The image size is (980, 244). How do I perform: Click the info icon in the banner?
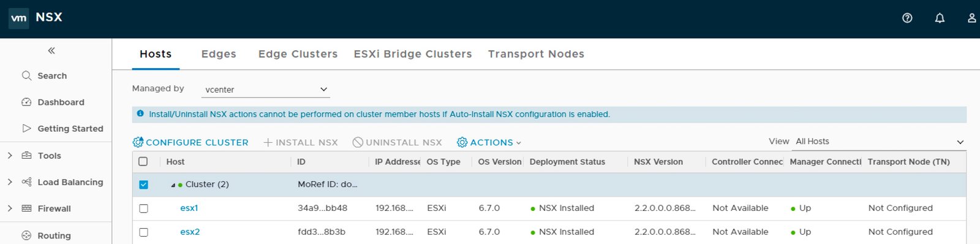(140, 114)
